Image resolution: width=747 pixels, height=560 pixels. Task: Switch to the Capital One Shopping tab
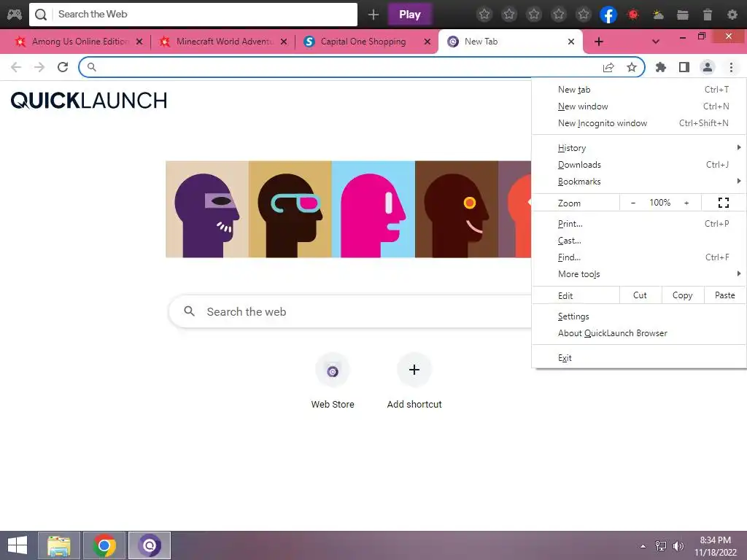pos(363,42)
